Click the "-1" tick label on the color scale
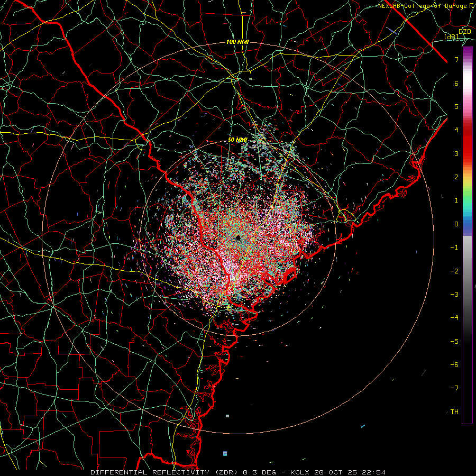The height and width of the screenshot is (476, 476). tap(454, 248)
